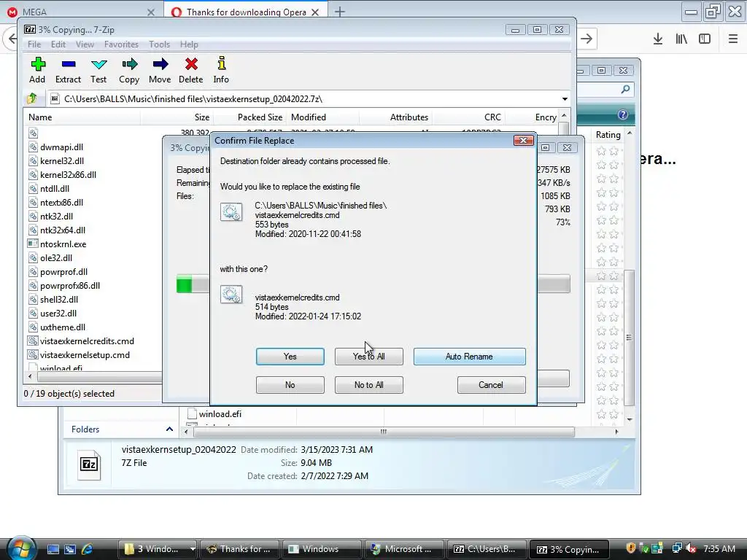Click the Explorer horizontal scrollbar thumb
Screen dimensions: 747x560
coord(384,432)
